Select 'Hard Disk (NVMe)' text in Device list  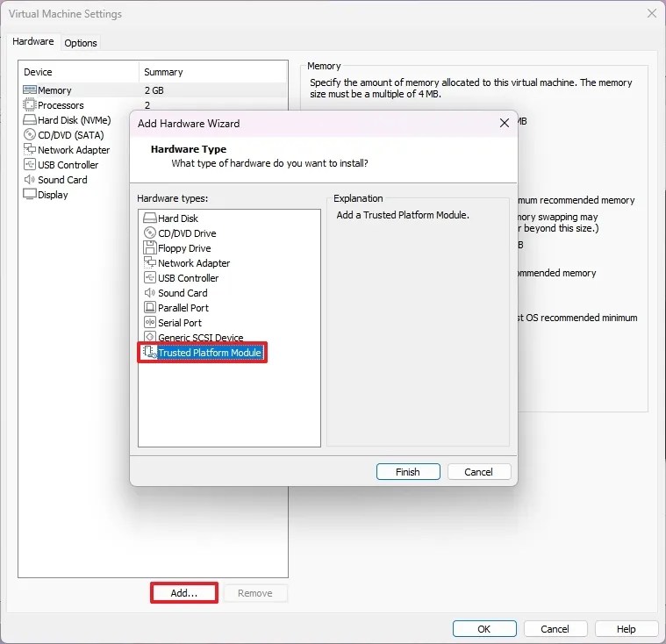coord(75,120)
